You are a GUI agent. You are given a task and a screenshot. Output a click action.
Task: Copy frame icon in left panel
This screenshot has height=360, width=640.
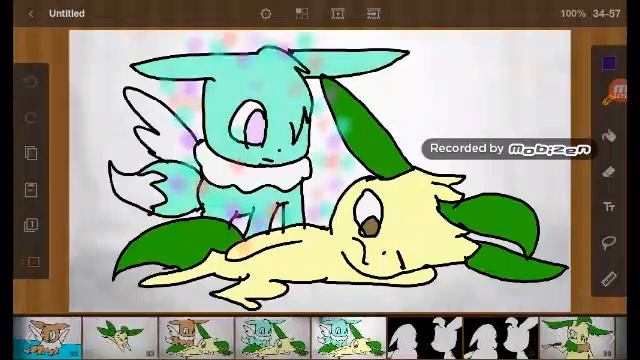[31, 153]
